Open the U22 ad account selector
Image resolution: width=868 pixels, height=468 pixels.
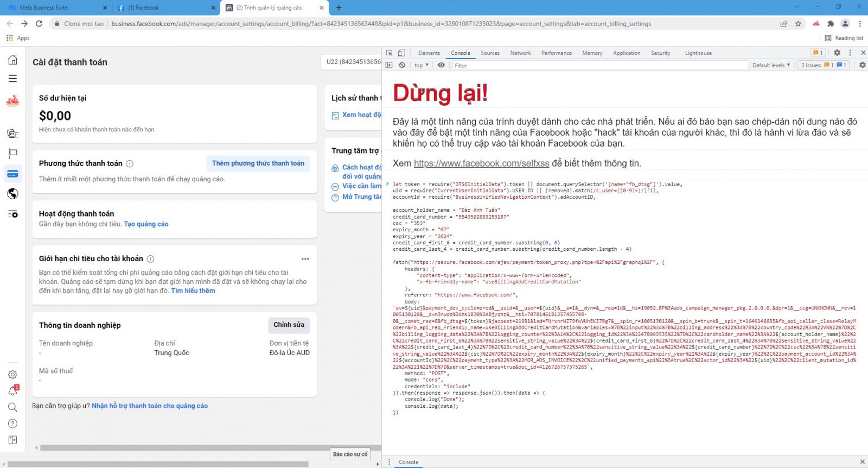tap(352, 62)
